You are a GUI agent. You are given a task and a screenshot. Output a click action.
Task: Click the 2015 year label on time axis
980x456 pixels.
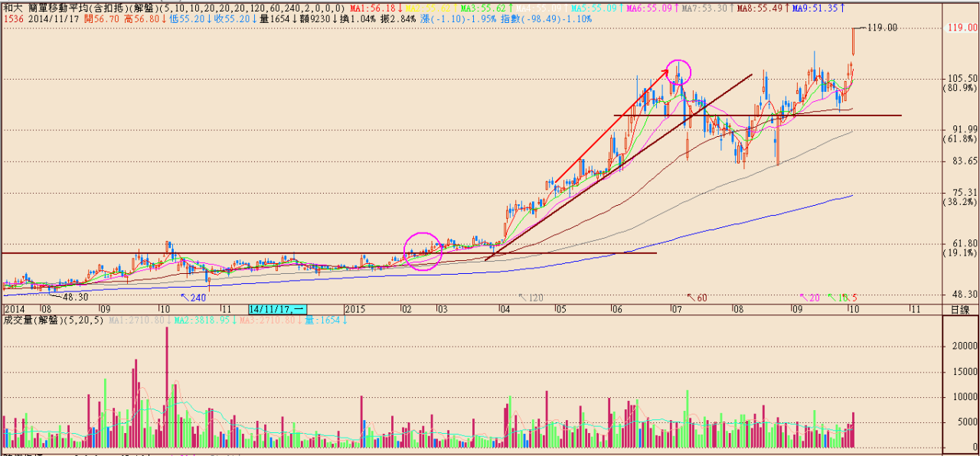(x=354, y=309)
